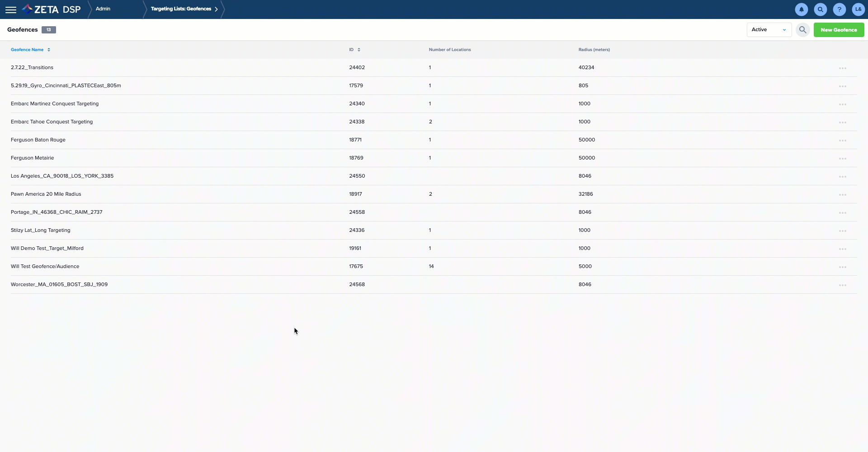Click the geofence list search magnifier
The width and height of the screenshot is (868, 452).
802,30
